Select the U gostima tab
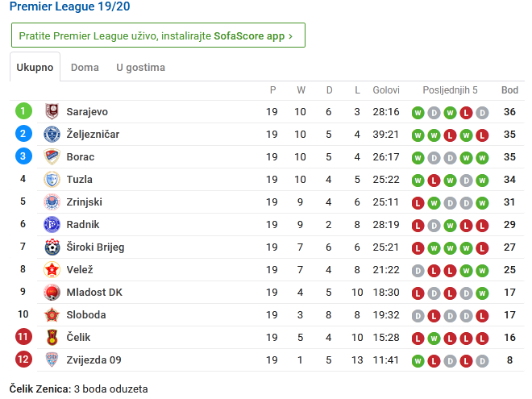This screenshot has height=399, width=532. pos(140,68)
